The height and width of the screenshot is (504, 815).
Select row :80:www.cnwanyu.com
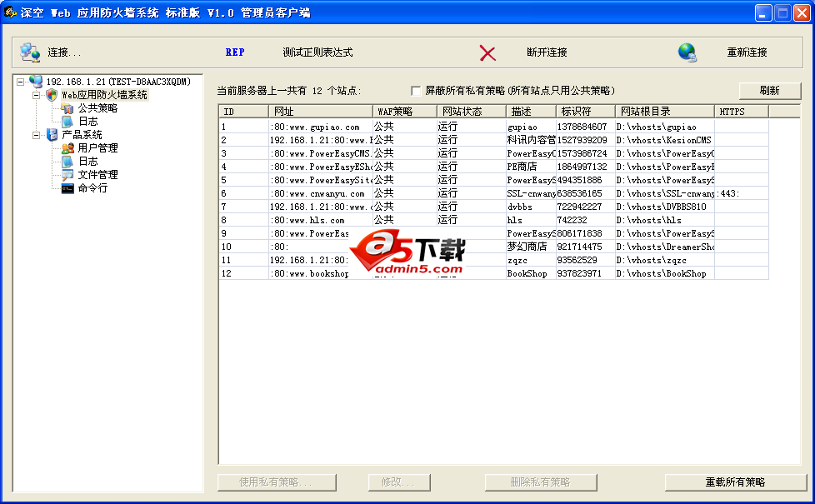click(493, 193)
